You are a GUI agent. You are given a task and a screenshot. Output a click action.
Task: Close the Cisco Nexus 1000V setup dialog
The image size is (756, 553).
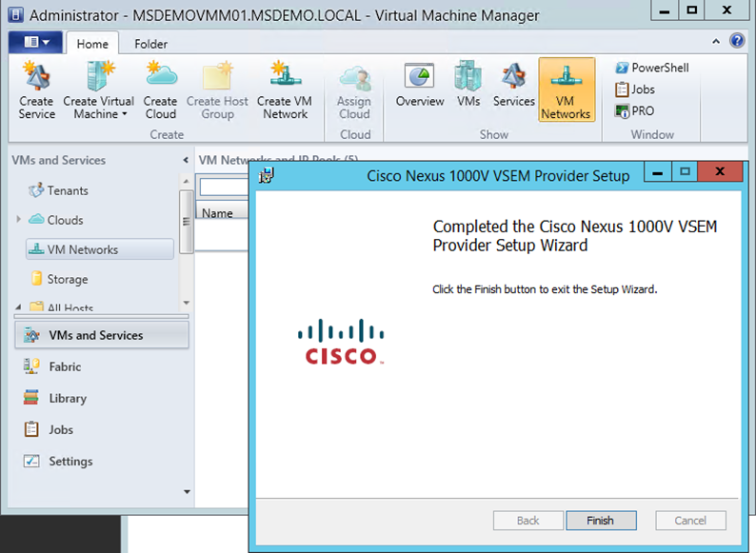[720, 171]
